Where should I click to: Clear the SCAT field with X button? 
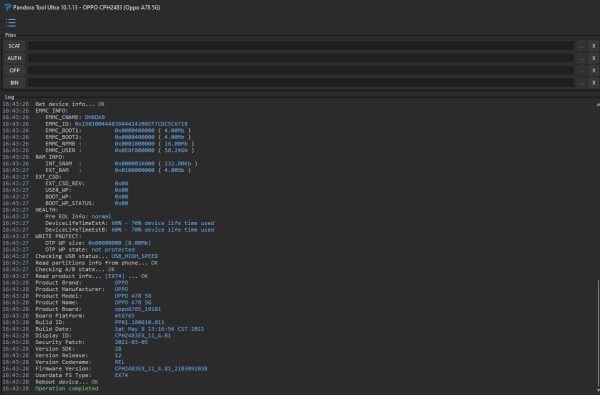593,46
